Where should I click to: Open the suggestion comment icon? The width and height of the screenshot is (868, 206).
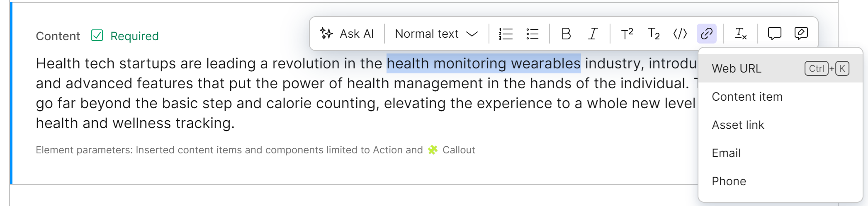(x=801, y=34)
